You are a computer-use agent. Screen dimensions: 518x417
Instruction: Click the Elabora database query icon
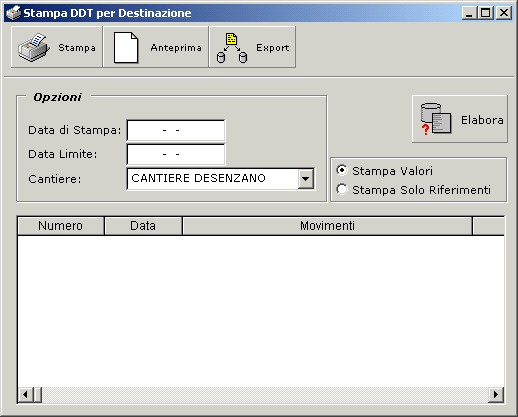[x=436, y=119]
